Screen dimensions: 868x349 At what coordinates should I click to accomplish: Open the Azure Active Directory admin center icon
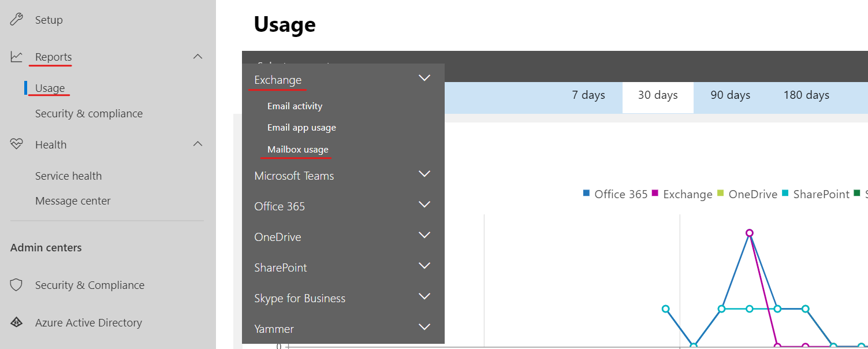click(x=16, y=322)
